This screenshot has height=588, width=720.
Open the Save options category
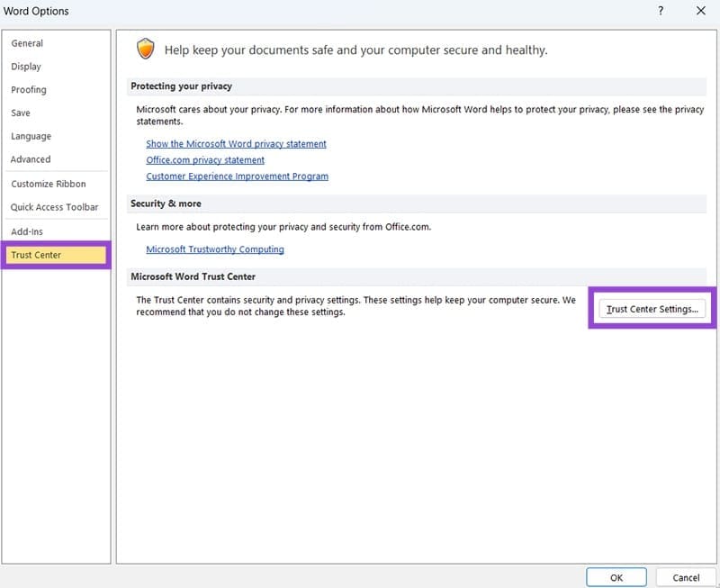21,113
